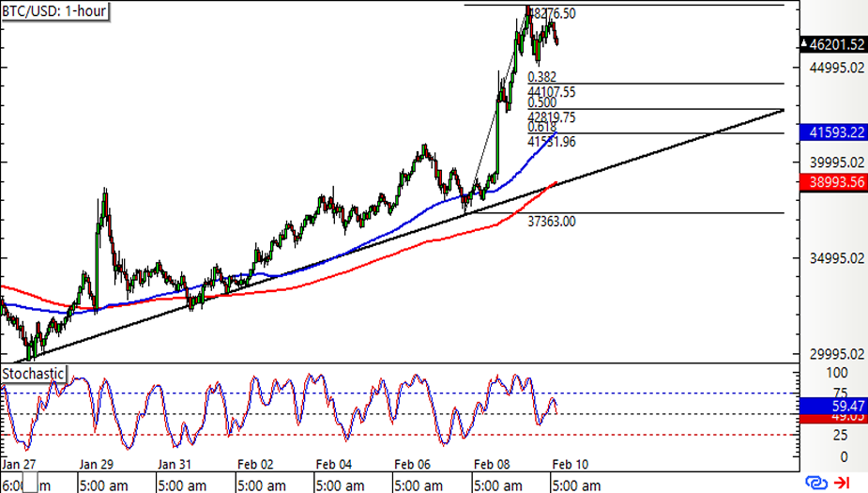Click the stochastic value tag 59.47
This screenshot has height=493, width=868.
[x=830, y=408]
